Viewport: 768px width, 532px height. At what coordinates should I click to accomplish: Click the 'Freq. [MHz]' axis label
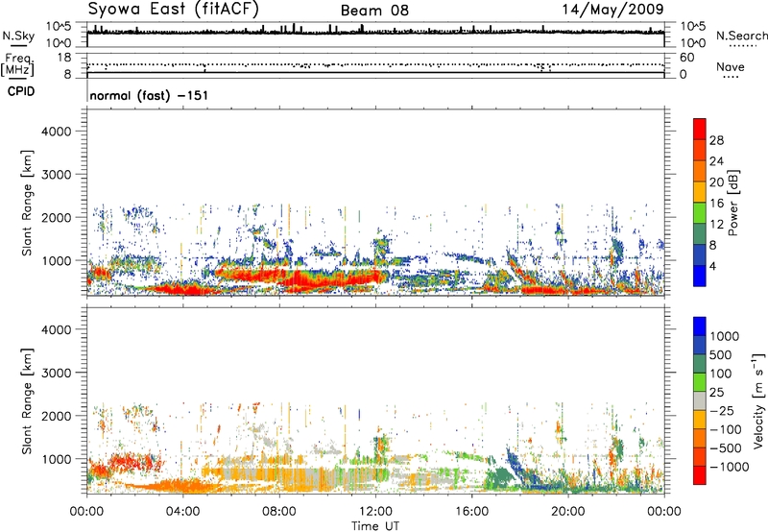[x=18, y=64]
